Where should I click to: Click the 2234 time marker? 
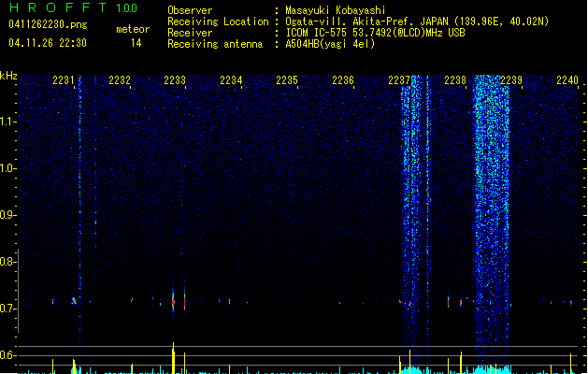pyautogui.click(x=231, y=80)
